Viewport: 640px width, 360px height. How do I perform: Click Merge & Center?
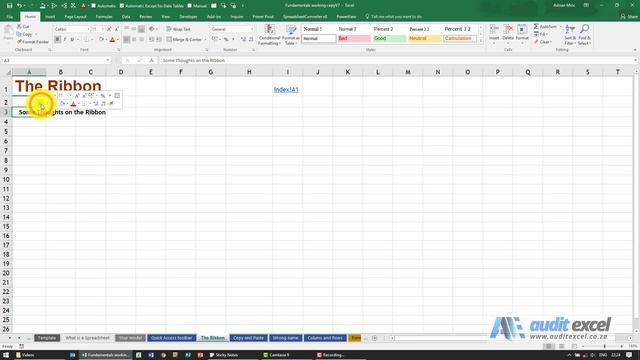coord(184,40)
